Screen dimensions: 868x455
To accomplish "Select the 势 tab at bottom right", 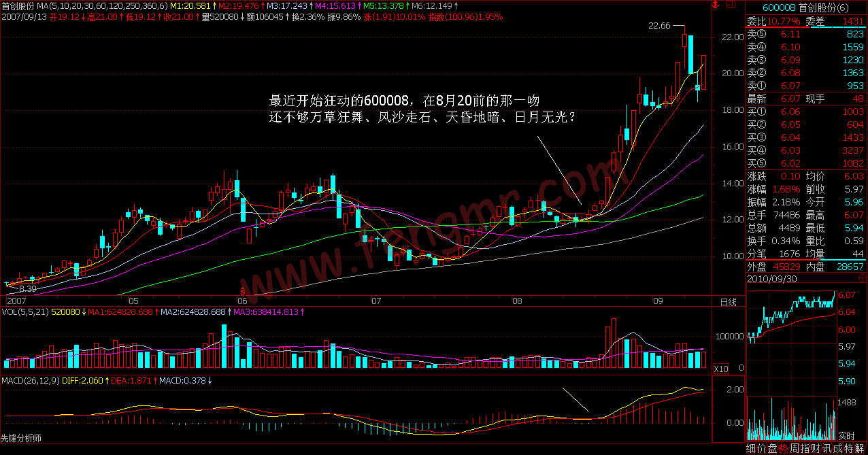I will 783,448.
